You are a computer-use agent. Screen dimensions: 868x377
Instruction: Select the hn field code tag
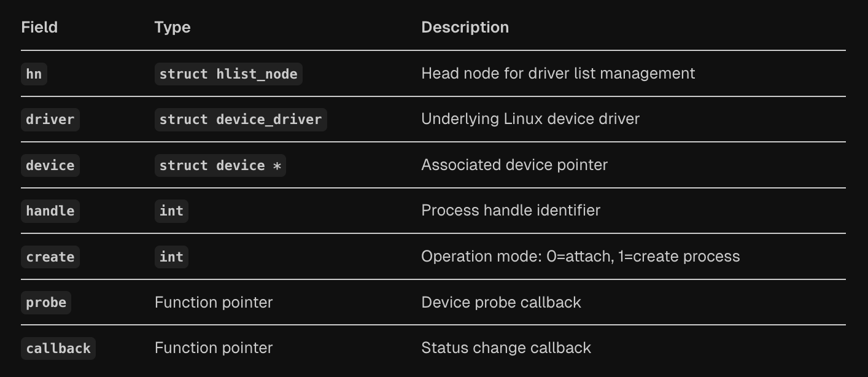coord(34,74)
